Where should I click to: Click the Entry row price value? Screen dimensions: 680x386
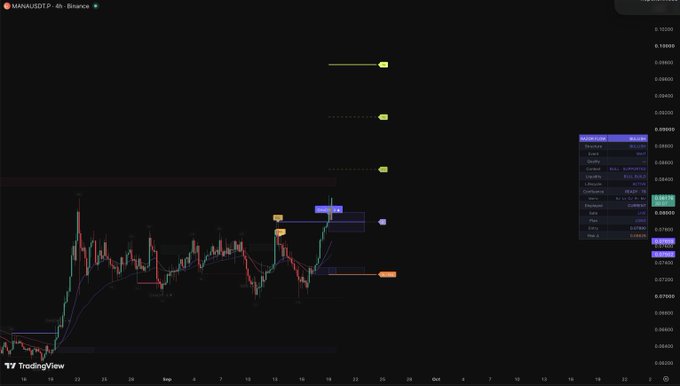pyautogui.click(x=638, y=228)
